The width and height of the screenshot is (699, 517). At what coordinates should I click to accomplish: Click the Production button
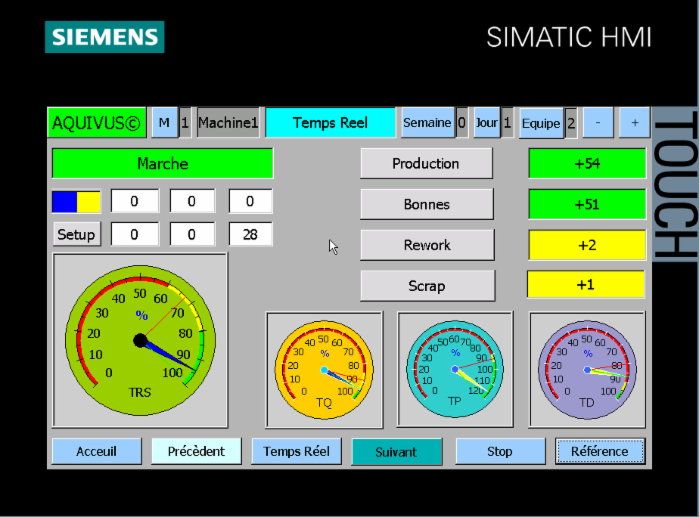click(426, 164)
